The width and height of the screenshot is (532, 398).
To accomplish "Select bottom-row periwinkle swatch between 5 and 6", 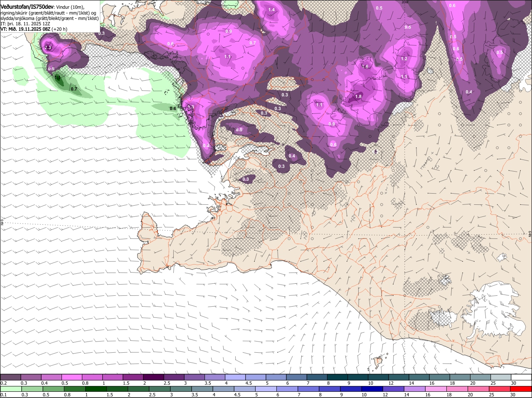I will click(266, 389).
